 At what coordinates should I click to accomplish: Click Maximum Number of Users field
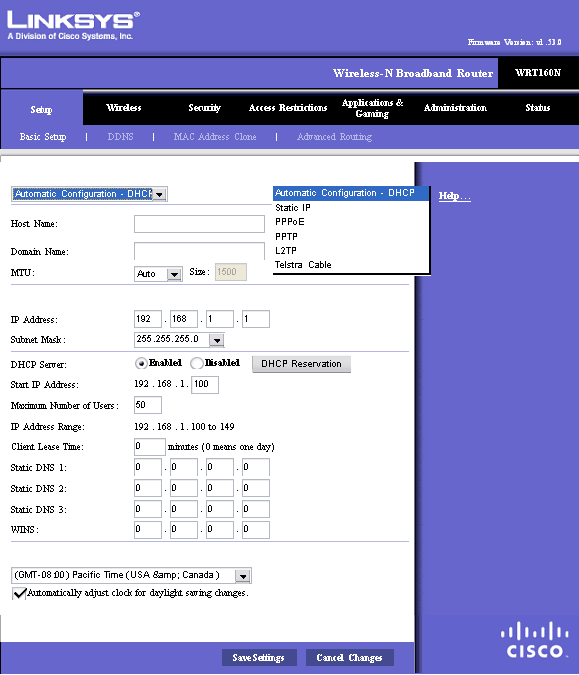(x=148, y=405)
